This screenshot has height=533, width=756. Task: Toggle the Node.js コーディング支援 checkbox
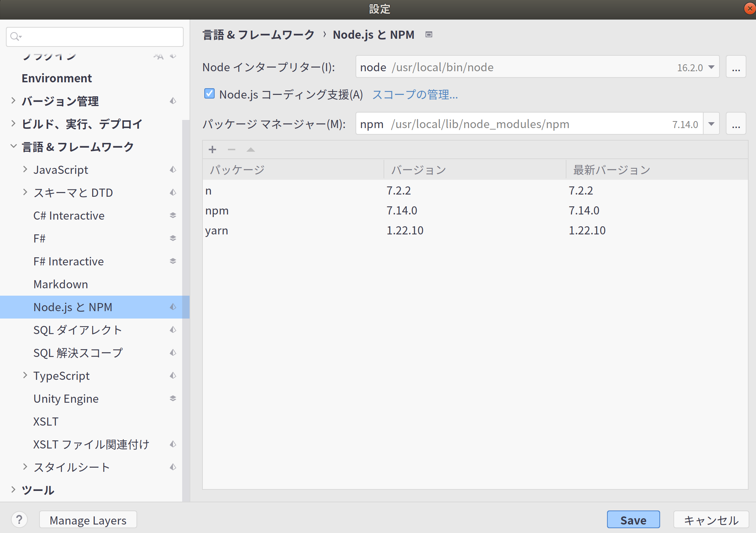point(209,94)
